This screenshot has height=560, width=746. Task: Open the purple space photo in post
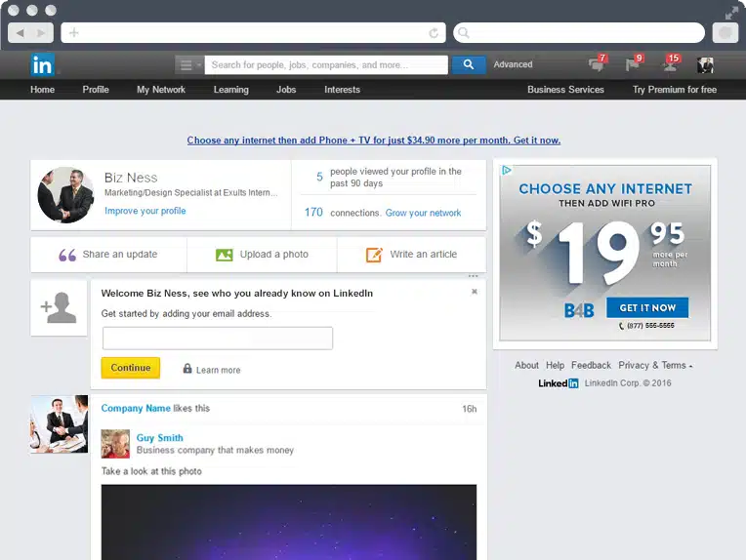(289, 522)
